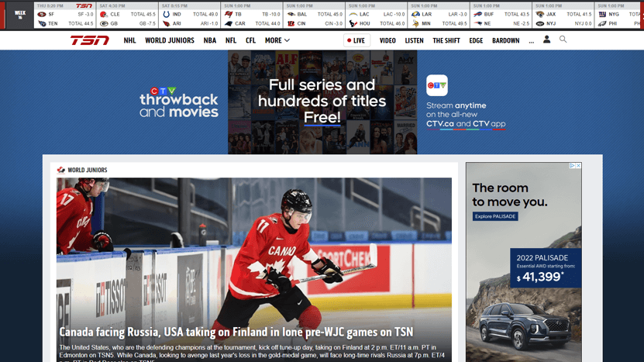Open the BARDOWN link
The height and width of the screenshot is (362, 644).
point(505,40)
